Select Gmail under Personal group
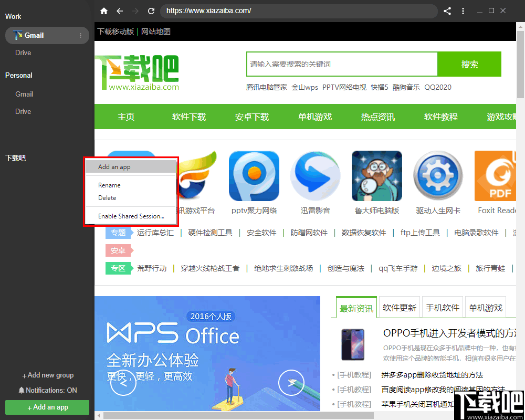Viewport: 525px width, 420px height. 24,94
